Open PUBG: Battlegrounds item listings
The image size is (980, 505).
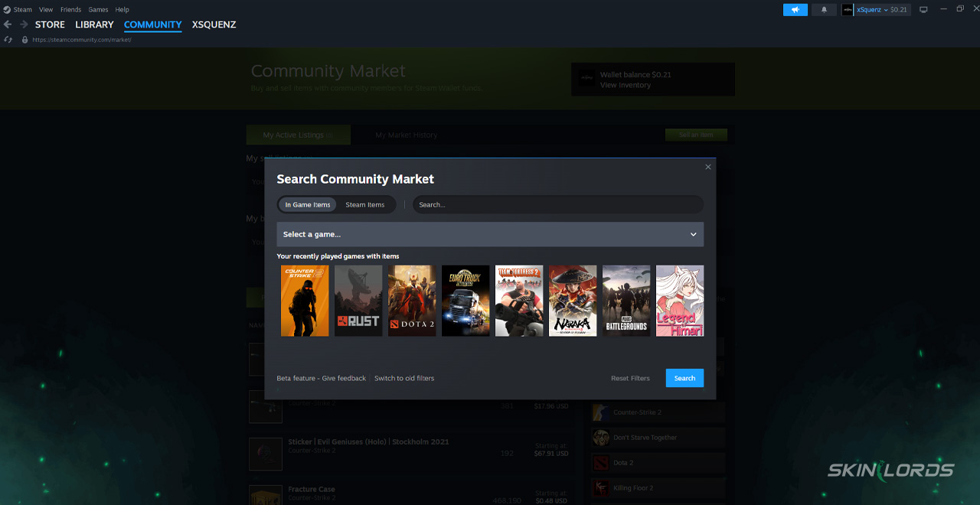(626, 300)
